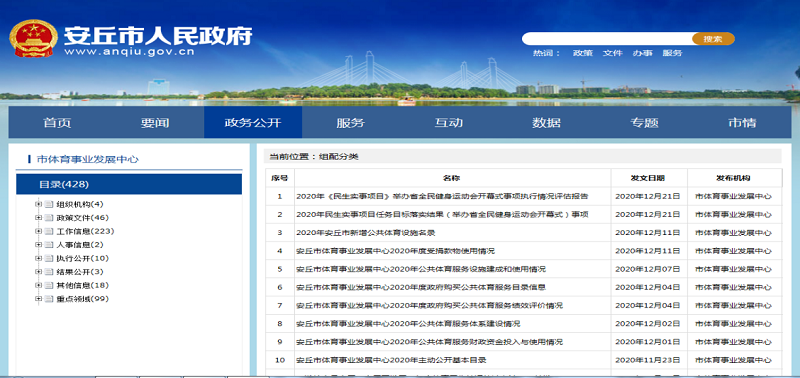Click the 名称 column header
The width and height of the screenshot is (800, 378).
(453, 178)
